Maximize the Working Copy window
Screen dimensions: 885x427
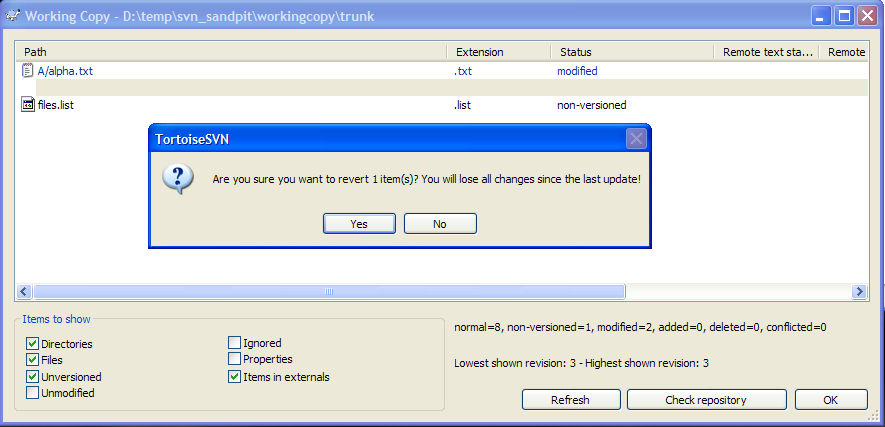tap(844, 16)
